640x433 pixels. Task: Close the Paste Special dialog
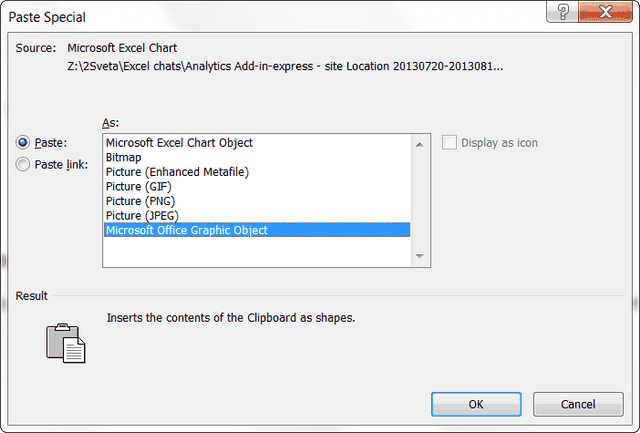[611, 11]
